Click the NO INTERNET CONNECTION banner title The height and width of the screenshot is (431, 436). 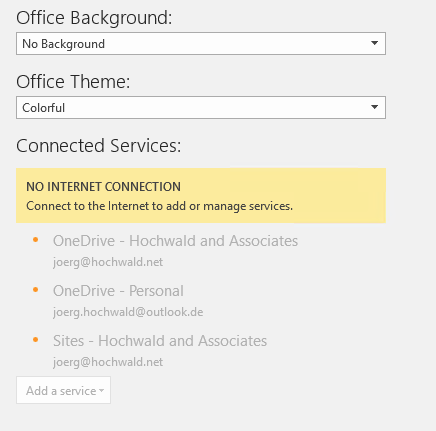tap(103, 187)
